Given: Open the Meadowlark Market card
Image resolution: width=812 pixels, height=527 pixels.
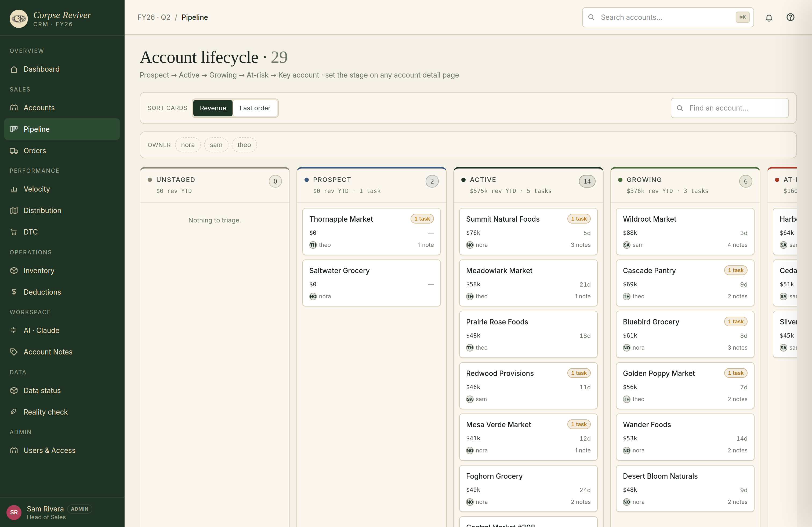Looking at the screenshot, I should pyautogui.click(x=528, y=283).
